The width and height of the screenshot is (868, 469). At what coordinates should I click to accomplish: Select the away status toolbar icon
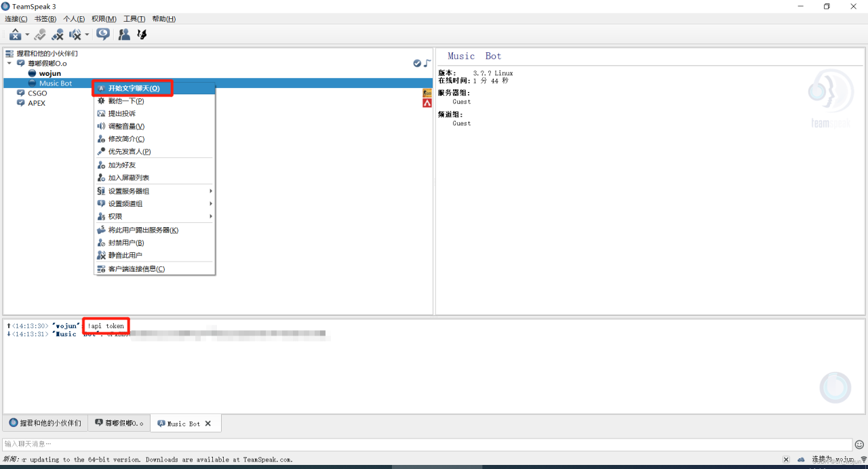pos(39,34)
